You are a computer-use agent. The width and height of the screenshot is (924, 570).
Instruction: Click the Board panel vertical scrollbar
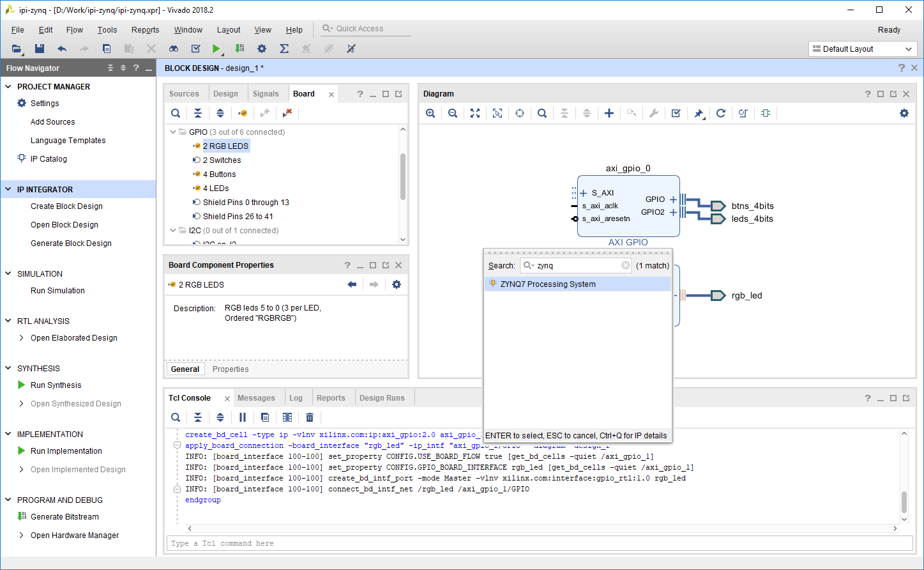402,176
